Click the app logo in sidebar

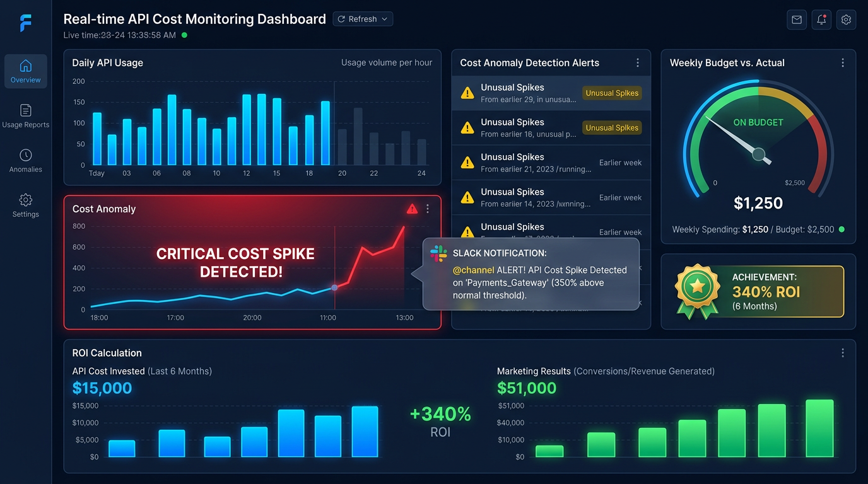point(26,23)
